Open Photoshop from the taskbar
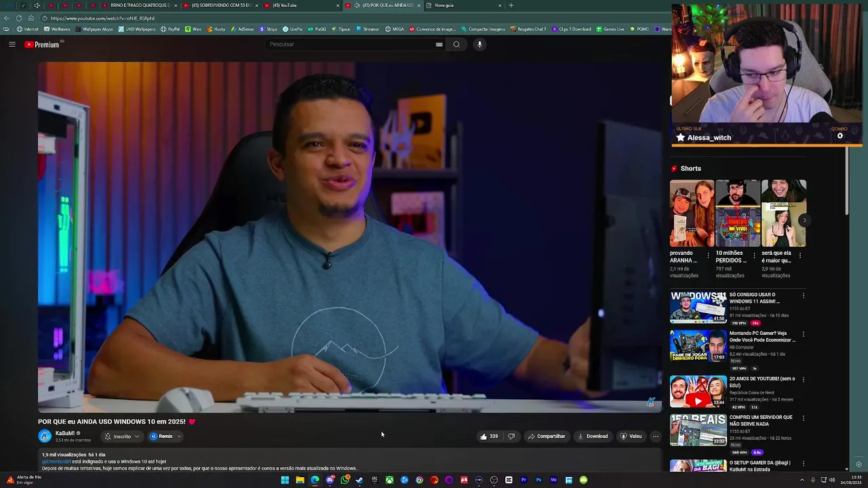The width and height of the screenshot is (868, 488). [x=538, y=480]
